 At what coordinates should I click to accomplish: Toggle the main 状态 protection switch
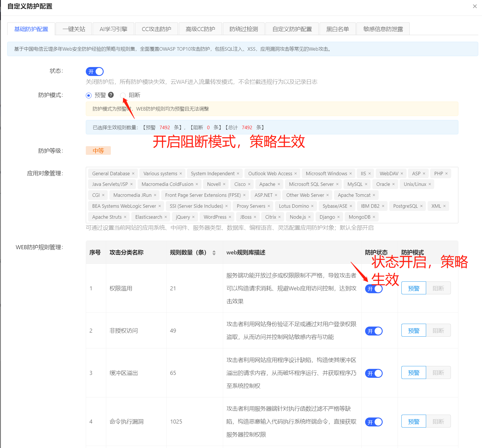click(x=94, y=72)
